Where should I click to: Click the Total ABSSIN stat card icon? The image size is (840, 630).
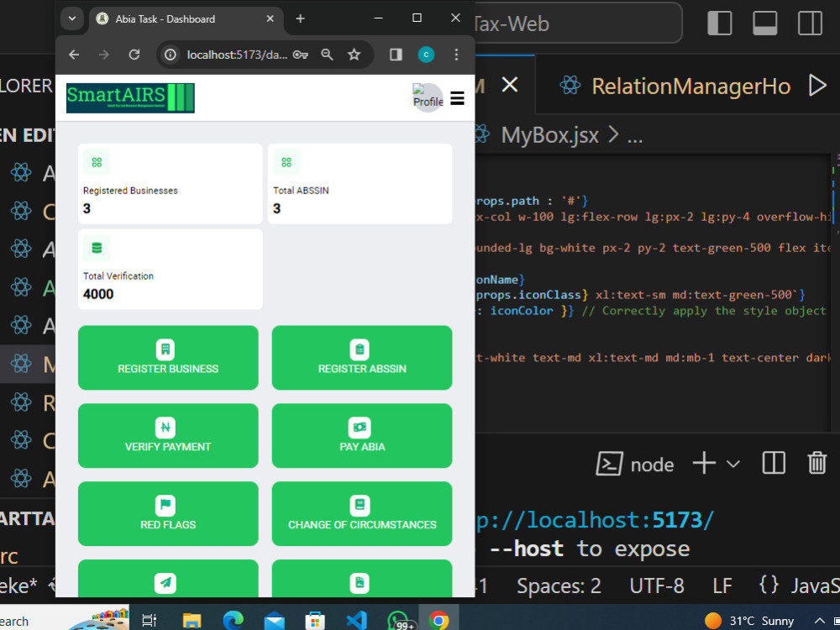click(x=286, y=162)
